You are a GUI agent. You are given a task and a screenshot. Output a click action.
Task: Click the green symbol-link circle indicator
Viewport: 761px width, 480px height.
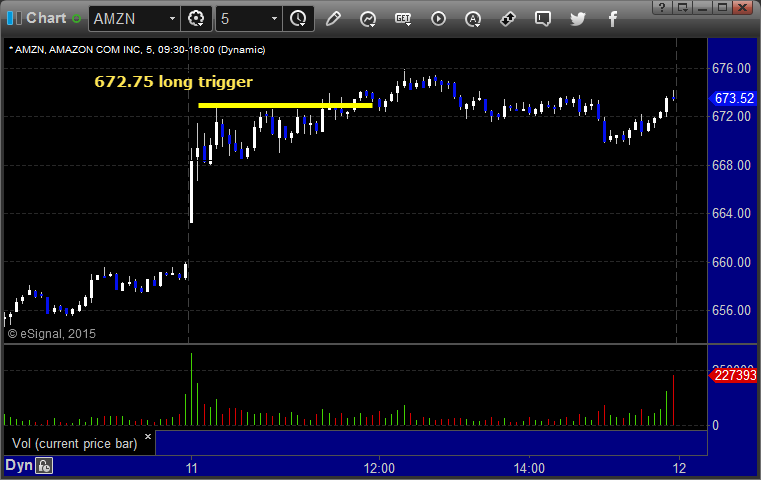(x=76, y=19)
